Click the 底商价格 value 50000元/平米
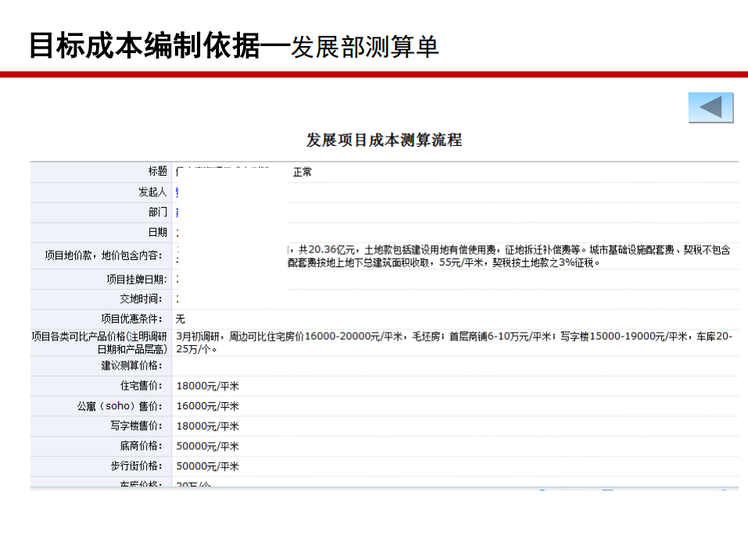This screenshot has width=748, height=560. click(x=207, y=446)
